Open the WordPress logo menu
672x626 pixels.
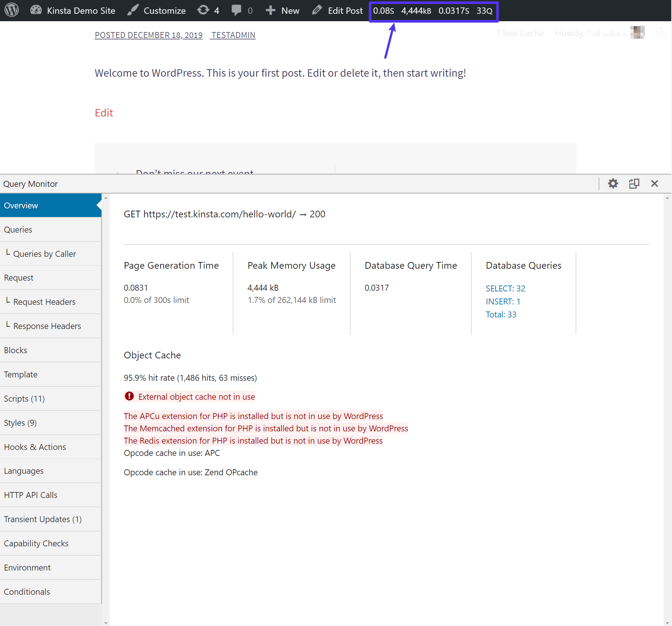pyautogui.click(x=11, y=10)
